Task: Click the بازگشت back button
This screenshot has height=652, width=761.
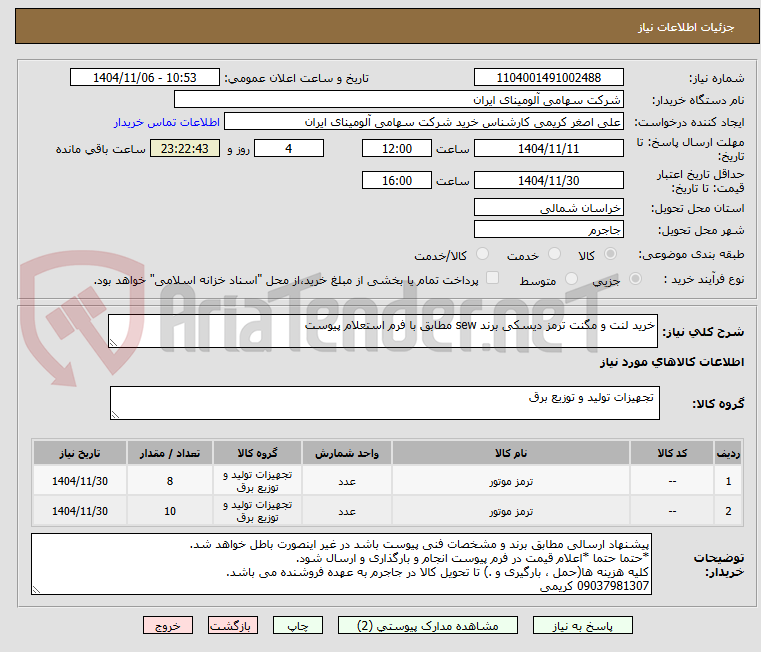Action: pos(232,625)
